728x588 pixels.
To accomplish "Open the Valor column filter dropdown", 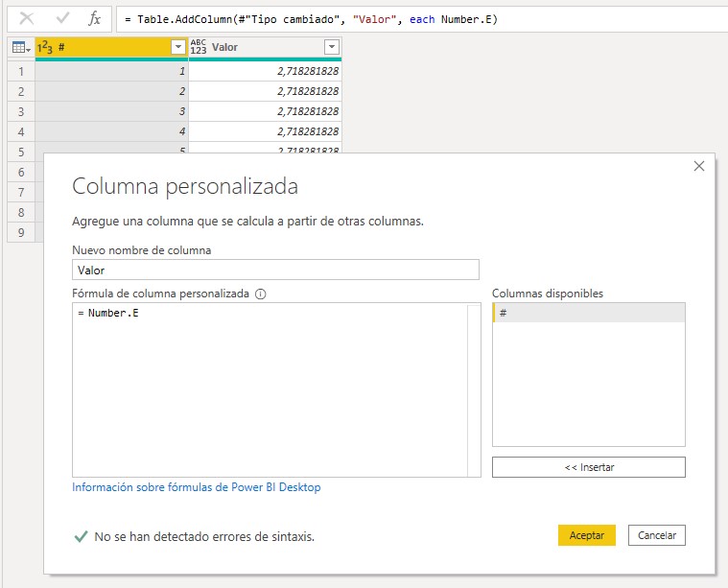I will (332, 47).
